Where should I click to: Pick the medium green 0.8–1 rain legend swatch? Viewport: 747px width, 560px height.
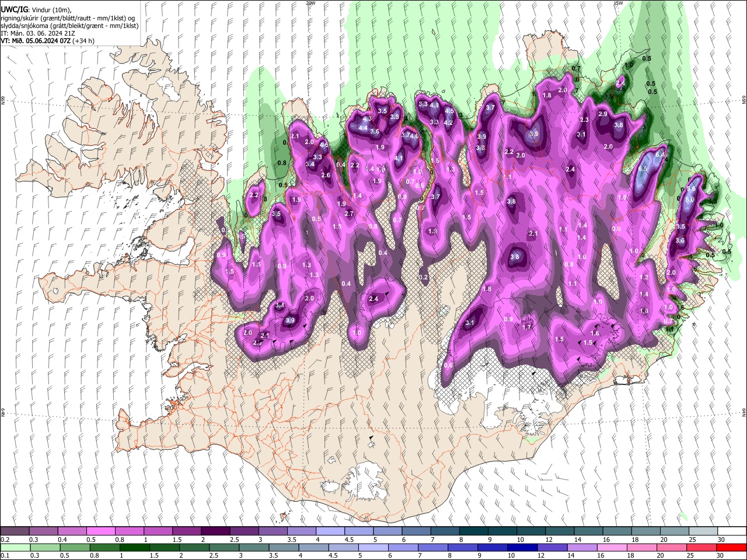pyautogui.click(x=104, y=547)
